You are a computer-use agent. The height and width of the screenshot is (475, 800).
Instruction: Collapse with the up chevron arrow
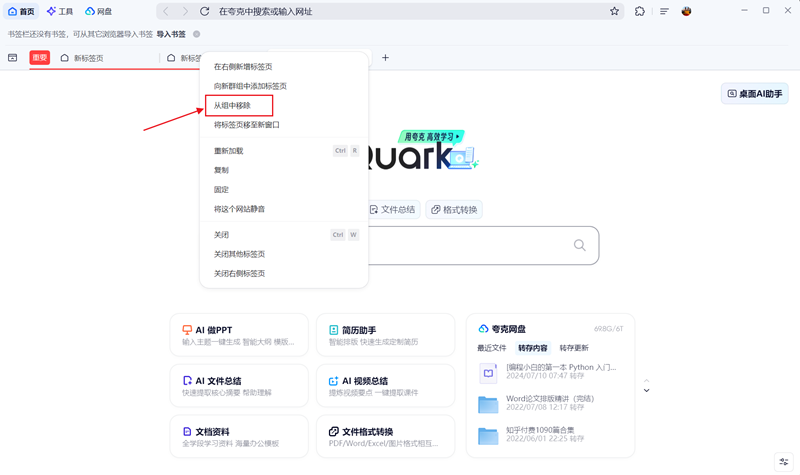click(x=646, y=381)
